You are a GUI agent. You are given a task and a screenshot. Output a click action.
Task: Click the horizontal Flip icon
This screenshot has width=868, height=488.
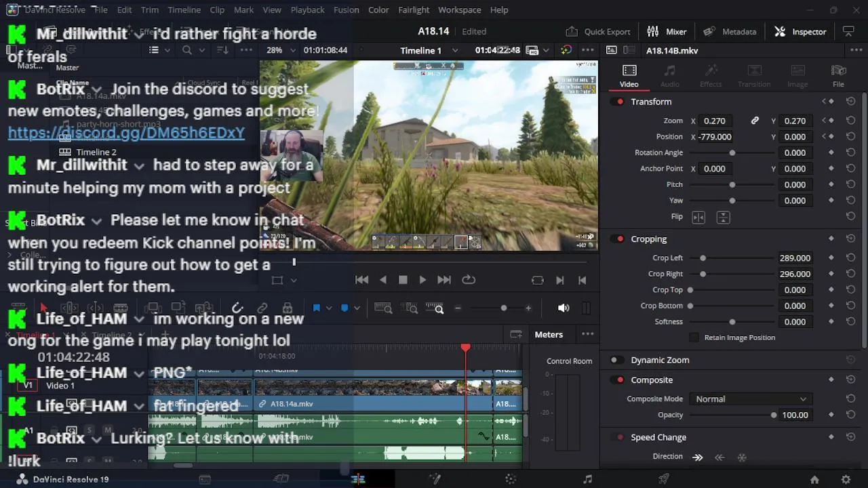tap(698, 217)
